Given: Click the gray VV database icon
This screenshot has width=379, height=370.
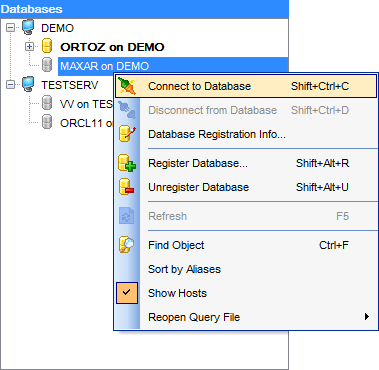Looking at the screenshot, I should click(x=47, y=103).
